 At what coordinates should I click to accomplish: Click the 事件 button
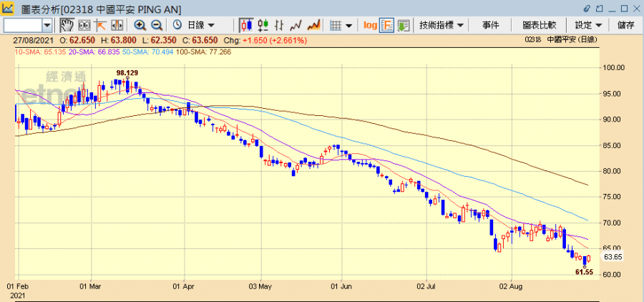[x=491, y=25]
